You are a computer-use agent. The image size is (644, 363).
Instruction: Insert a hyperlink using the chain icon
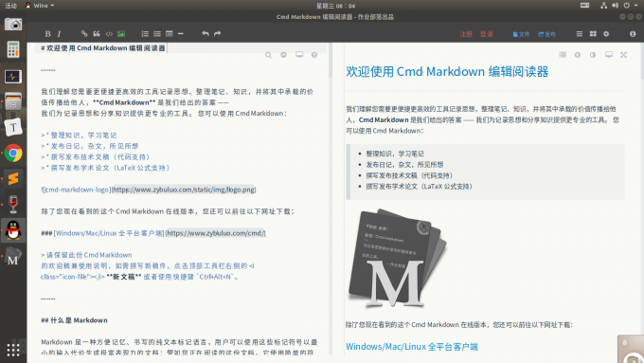coord(84,34)
